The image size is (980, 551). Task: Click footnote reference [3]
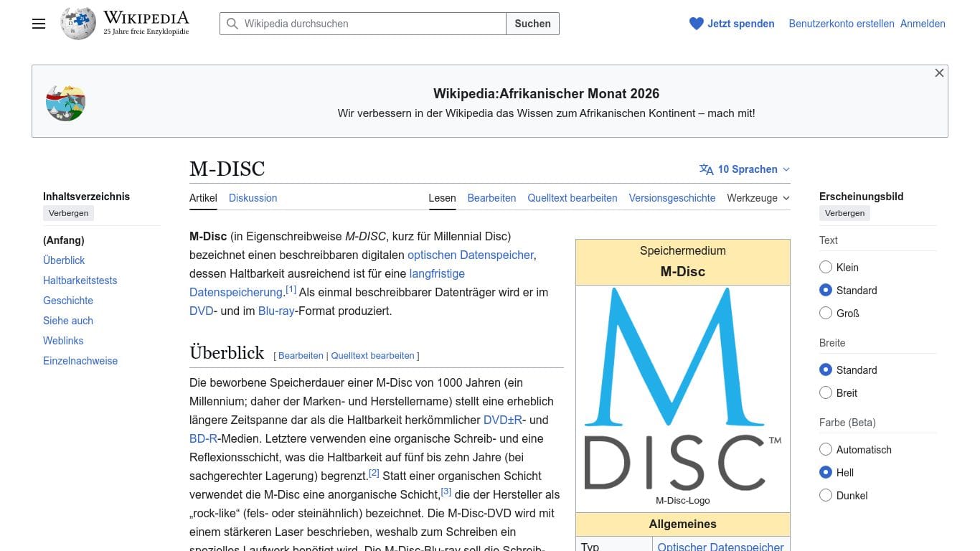(446, 491)
